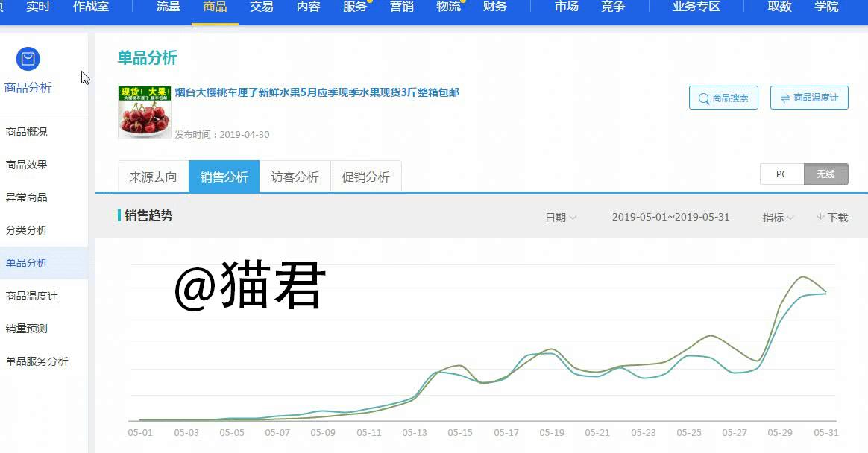868x453 pixels.
Task: Click the 商品搜索 product search button
Action: [x=723, y=97]
